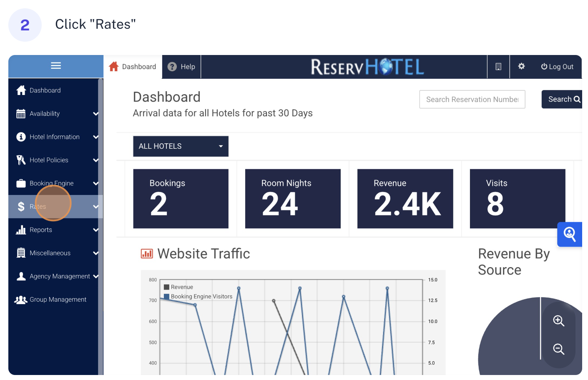Click the Website Traffic heading
The image size is (588, 380).
click(204, 254)
